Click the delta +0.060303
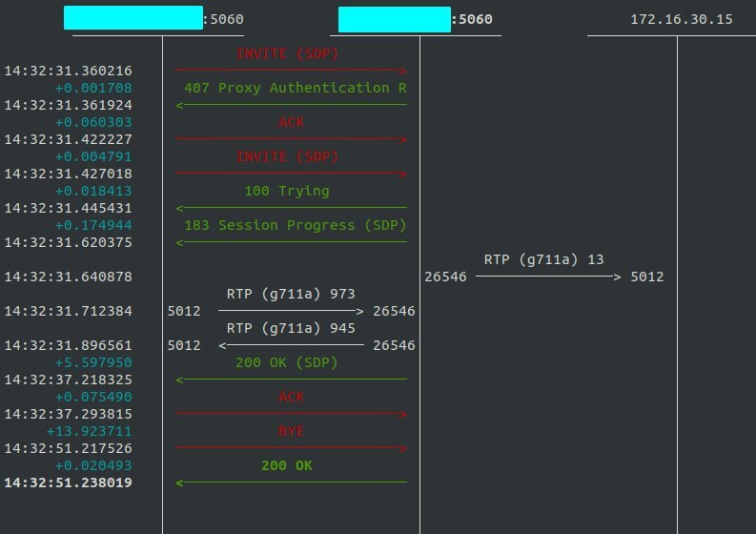Viewport: 756px width, 534px height. pos(93,122)
